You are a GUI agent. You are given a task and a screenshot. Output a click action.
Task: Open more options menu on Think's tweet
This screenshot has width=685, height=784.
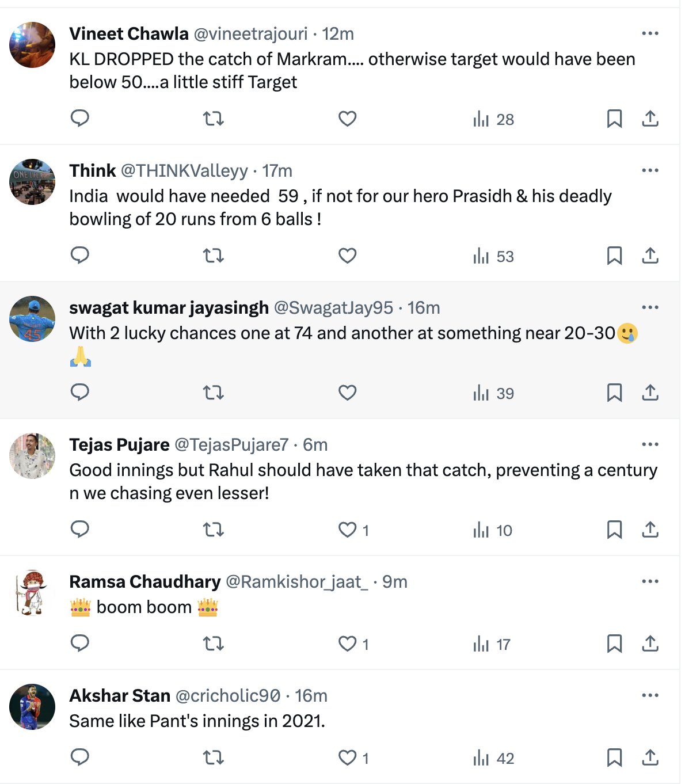click(x=650, y=171)
